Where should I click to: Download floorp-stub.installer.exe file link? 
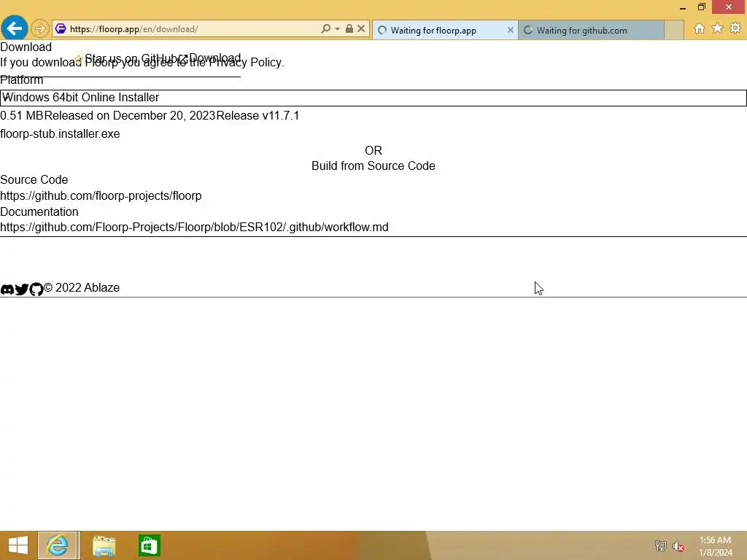point(60,134)
